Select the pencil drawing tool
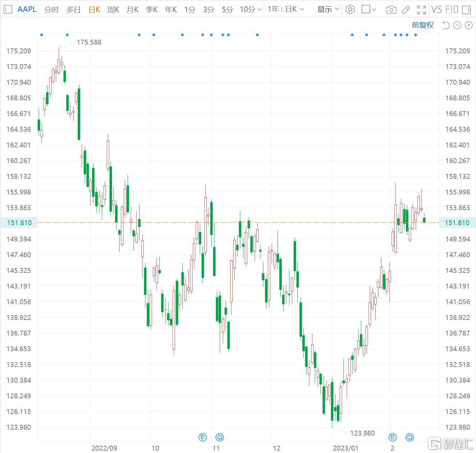This screenshot has width=476, height=453. [x=406, y=9]
